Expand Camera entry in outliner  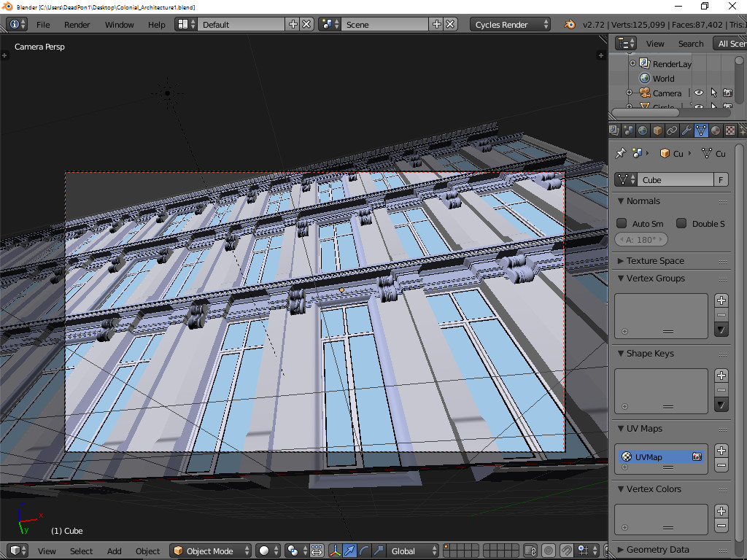click(x=629, y=93)
